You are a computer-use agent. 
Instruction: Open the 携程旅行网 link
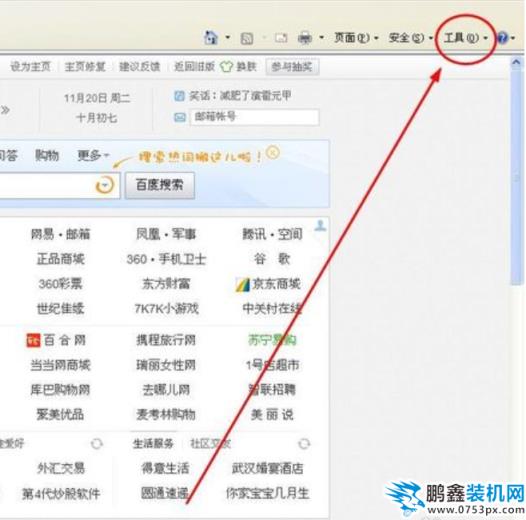pyautogui.click(x=166, y=340)
